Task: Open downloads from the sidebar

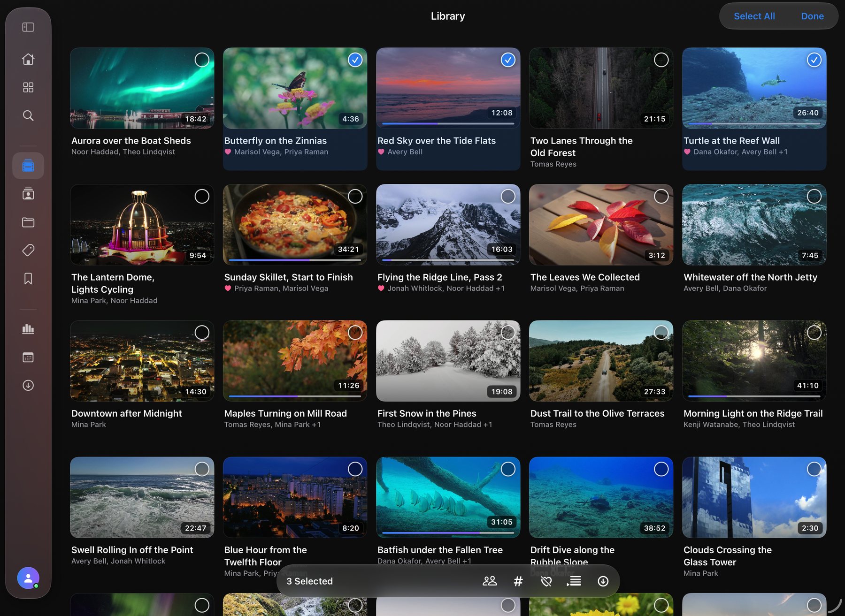Action: coord(28,385)
